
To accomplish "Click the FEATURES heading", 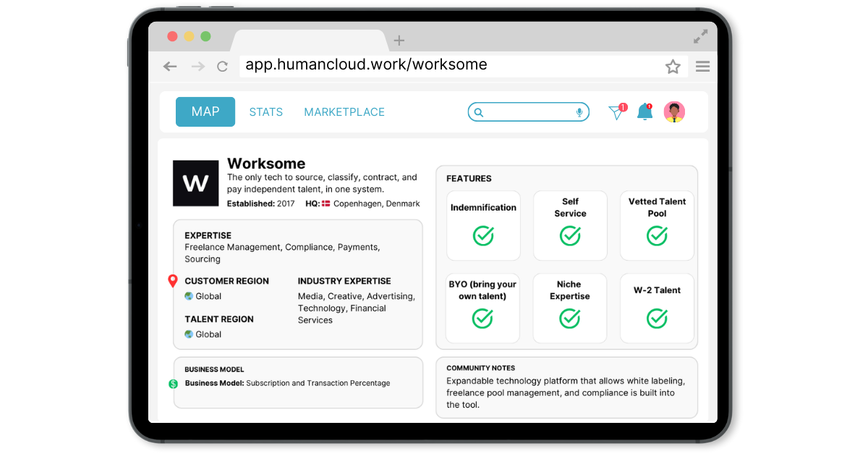I will click(469, 179).
